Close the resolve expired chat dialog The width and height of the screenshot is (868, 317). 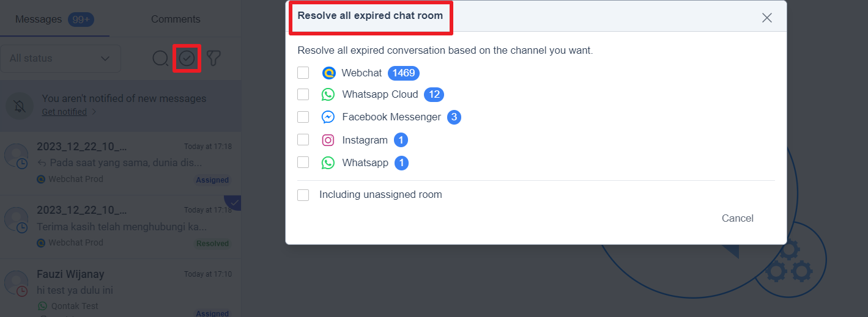point(767,18)
